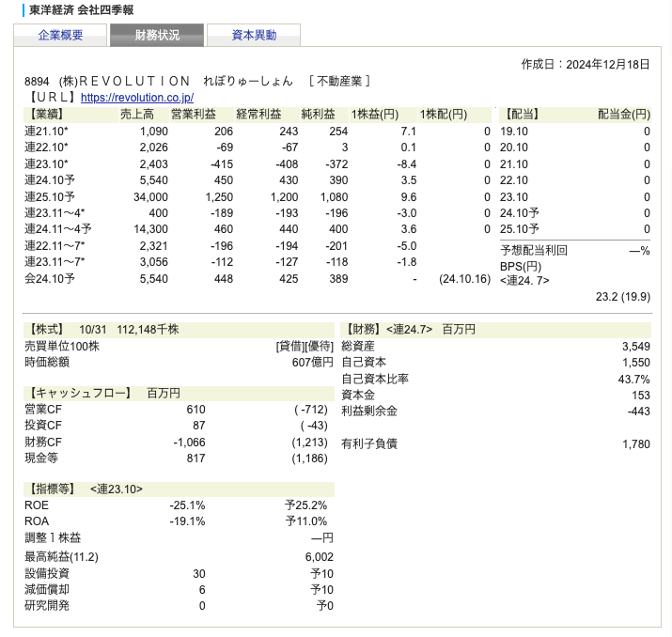Click the 経常利益 column header
Image resolution: width=672 pixels, height=637 pixels.
(258, 115)
